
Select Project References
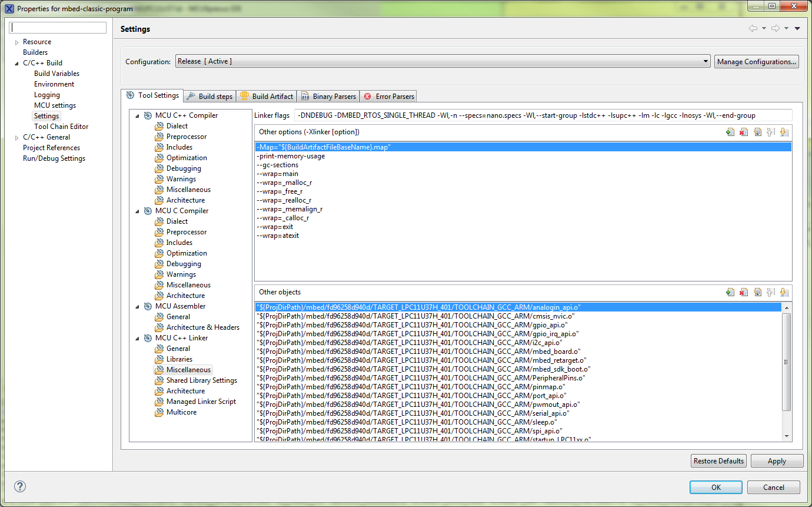[x=51, y=148]
